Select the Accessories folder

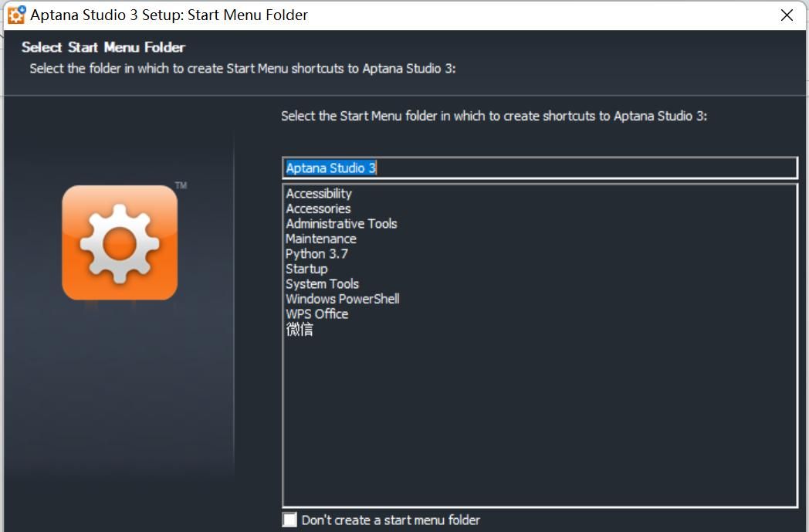(318, 208)
